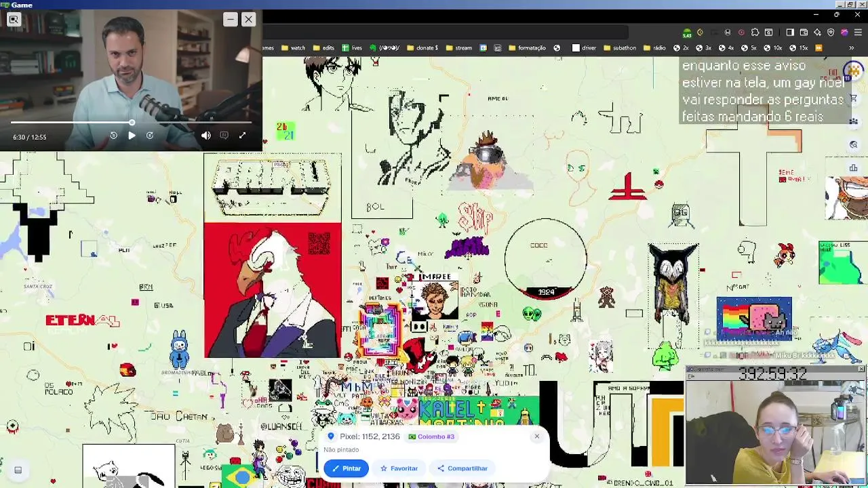The width and height of the screenshot is (868, 488).
Task: Click the red circle extension icon
Action: pyautogui.click(x=741, y=33)
